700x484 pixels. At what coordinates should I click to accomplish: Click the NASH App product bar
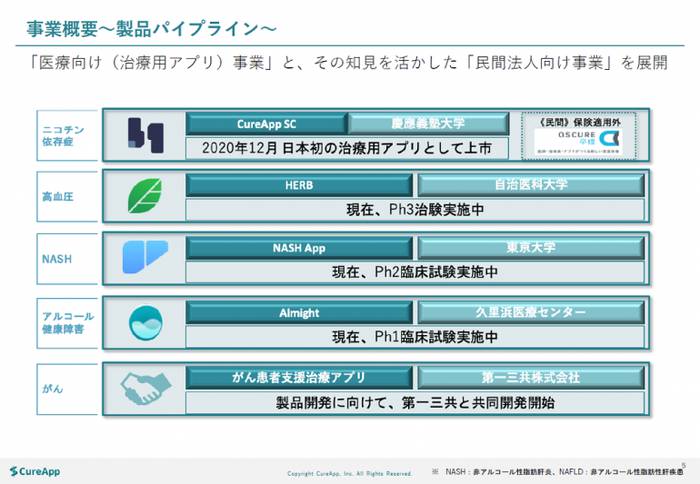(299, 248)
